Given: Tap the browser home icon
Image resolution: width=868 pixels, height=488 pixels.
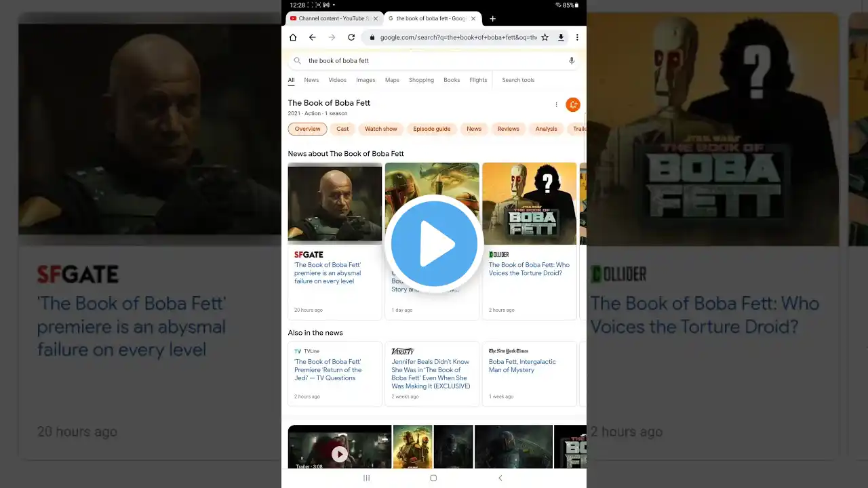Looking at the screenshot, I should coord(293,37).
